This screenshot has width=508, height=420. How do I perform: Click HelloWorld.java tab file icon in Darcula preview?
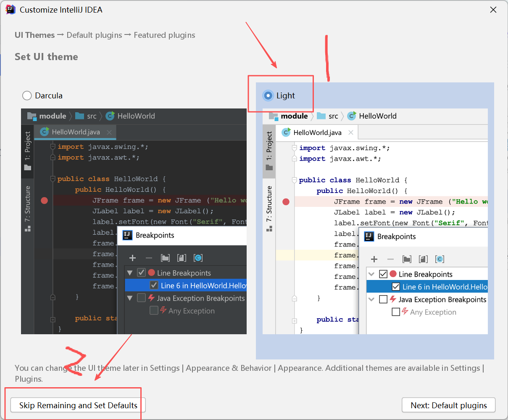(45, 132)
